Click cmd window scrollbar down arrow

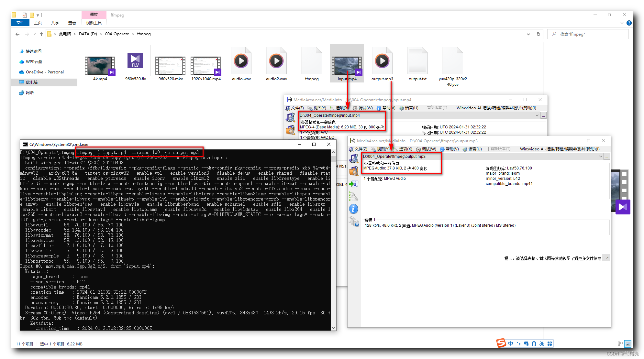pyautogui.click(x=333, y=328)
